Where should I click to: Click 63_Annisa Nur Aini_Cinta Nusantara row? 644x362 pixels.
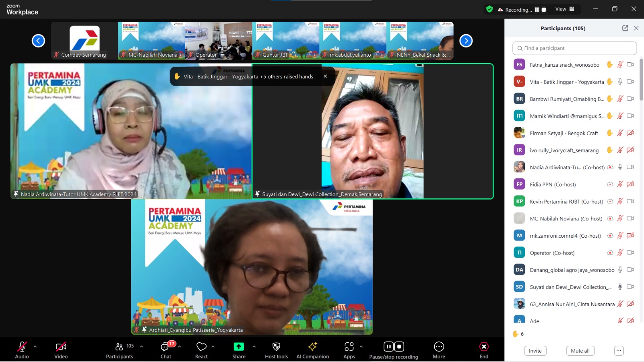coord(574,304)
